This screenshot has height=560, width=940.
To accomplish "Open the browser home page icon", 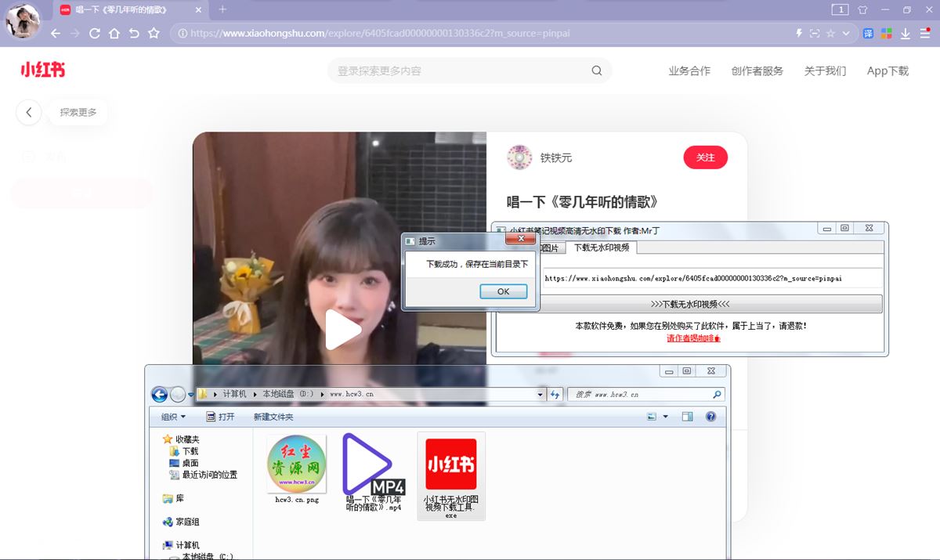I will [114, 34].
